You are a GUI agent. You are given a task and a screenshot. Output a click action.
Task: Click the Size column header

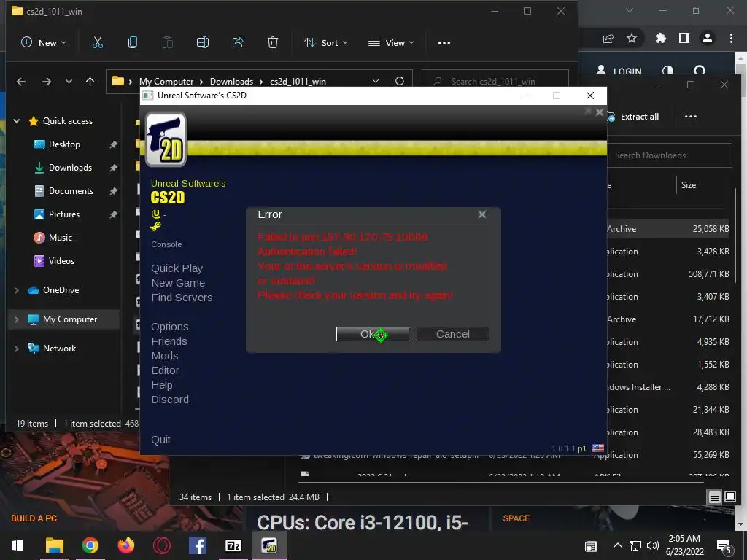(x=689, y=185)
